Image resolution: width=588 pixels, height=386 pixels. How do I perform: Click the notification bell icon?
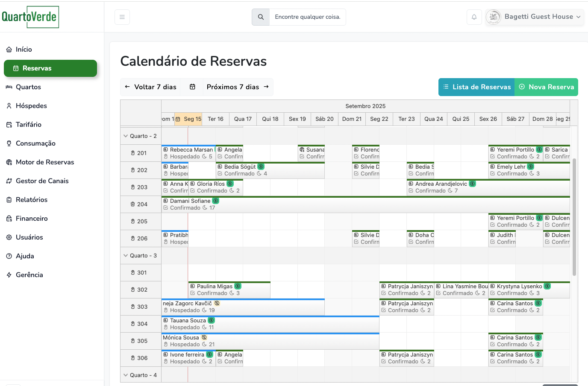(x=474, y=17)
